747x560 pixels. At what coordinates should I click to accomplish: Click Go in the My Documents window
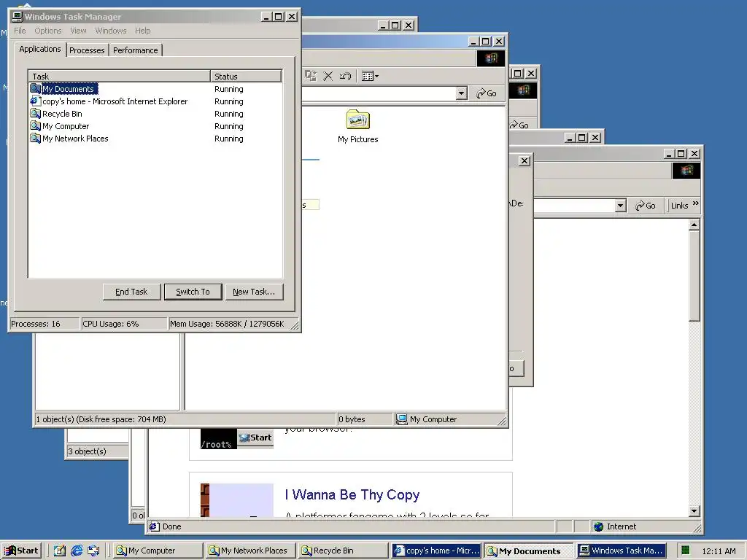pos(487,93)
